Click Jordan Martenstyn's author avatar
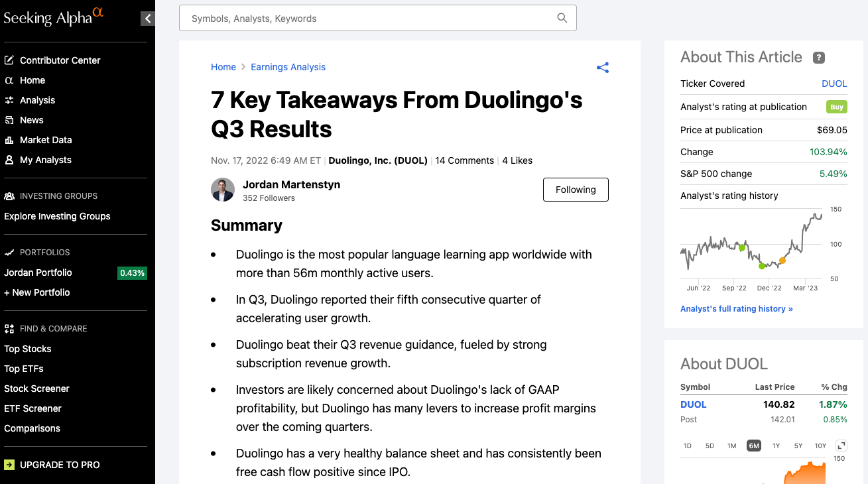The height and width of the screenshot is (484, 868). [223, 190]
